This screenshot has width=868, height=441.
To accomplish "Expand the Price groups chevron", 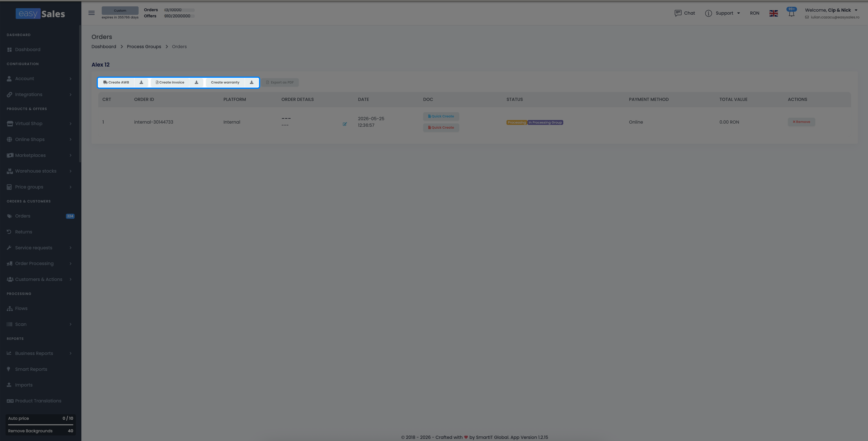I will point(70,187).
